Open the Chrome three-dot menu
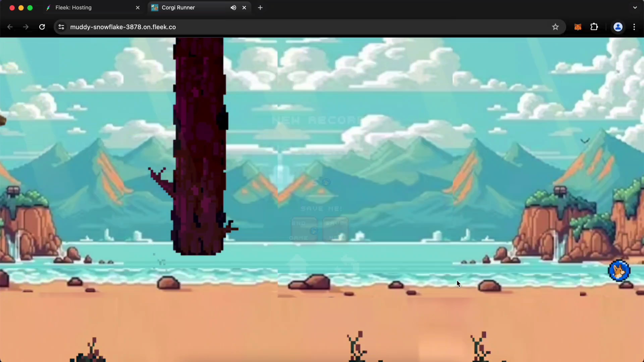Screen dimensions: 644x362 pos(634,27)
